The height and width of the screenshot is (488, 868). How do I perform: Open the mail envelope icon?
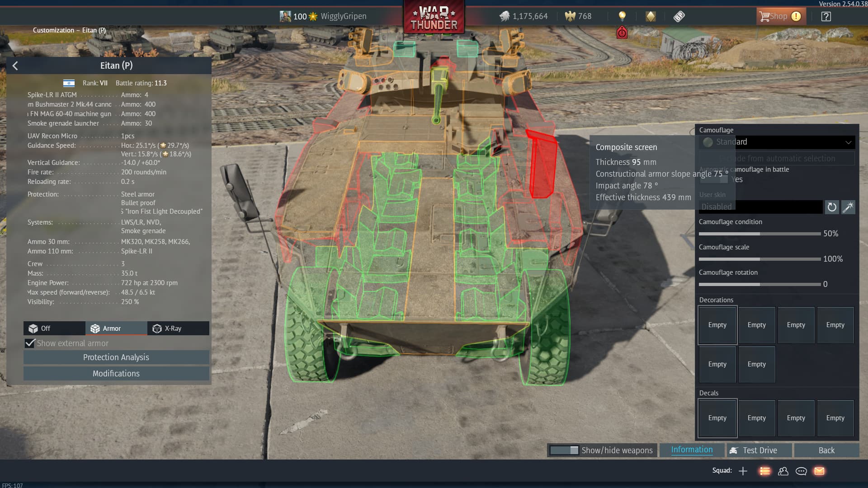coord(819,471)
